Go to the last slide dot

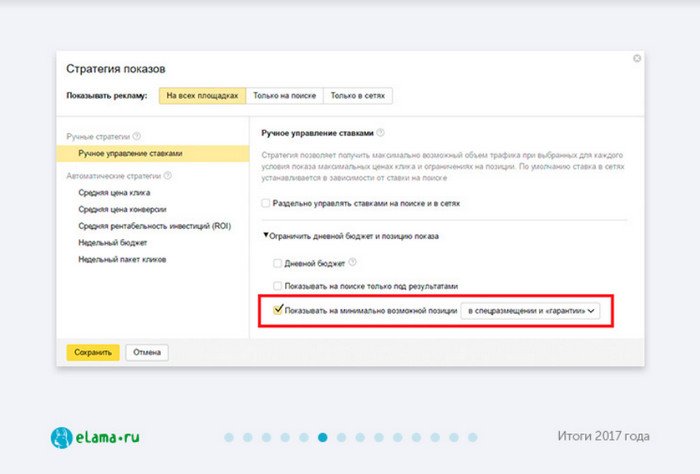473,437
